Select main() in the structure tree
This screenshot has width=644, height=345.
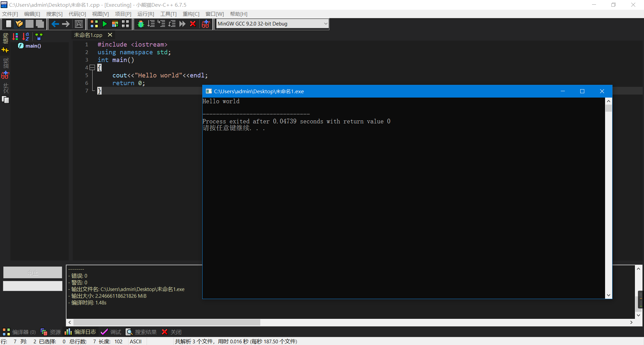click(x=33, y=46)
